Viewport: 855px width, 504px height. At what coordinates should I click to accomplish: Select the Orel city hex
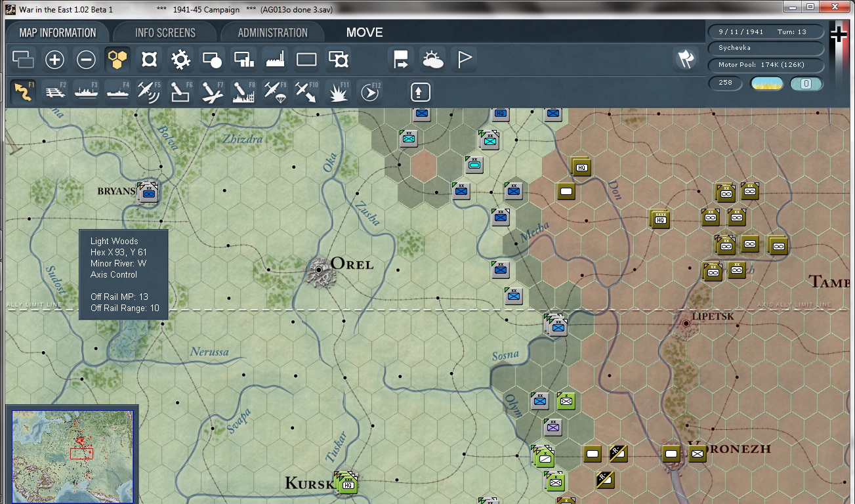[x=320, y=270]
